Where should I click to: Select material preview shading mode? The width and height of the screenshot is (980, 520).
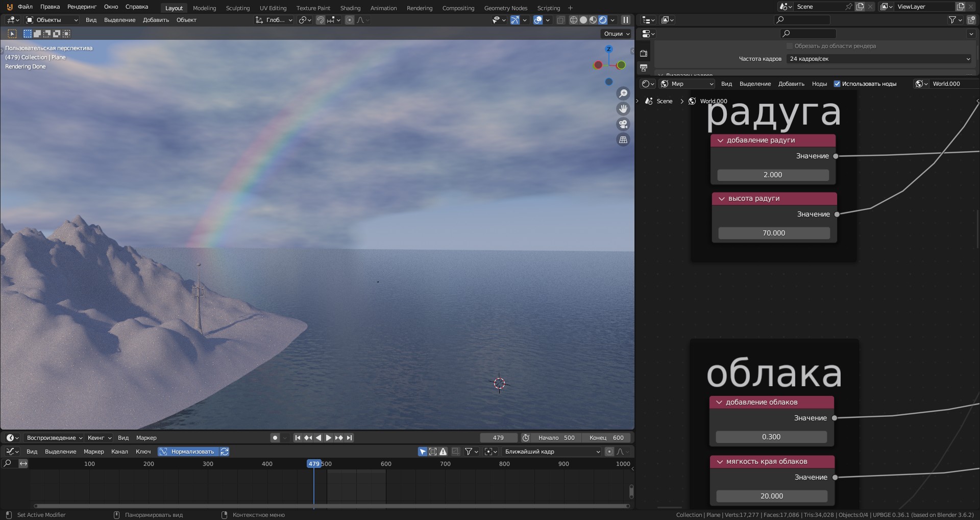pos(593,20)
